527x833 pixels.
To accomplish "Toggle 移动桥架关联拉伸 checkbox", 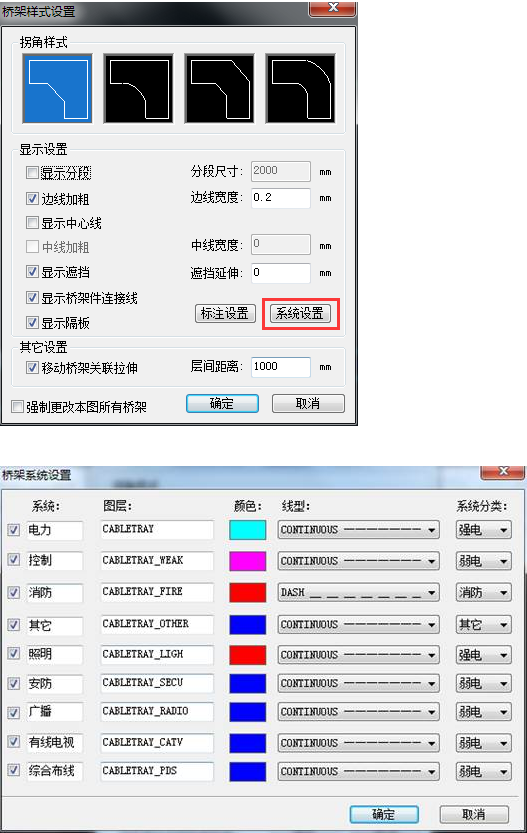I will click(32, 368).
